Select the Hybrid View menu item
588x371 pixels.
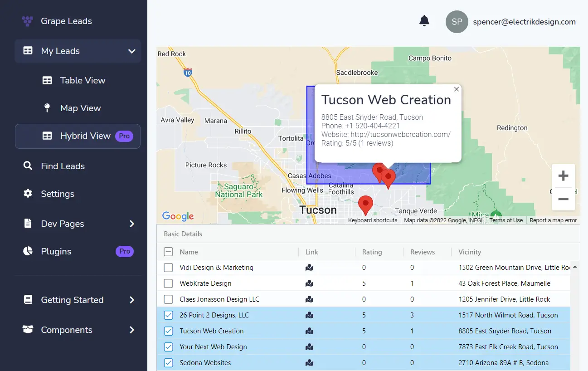click(78, 136)
